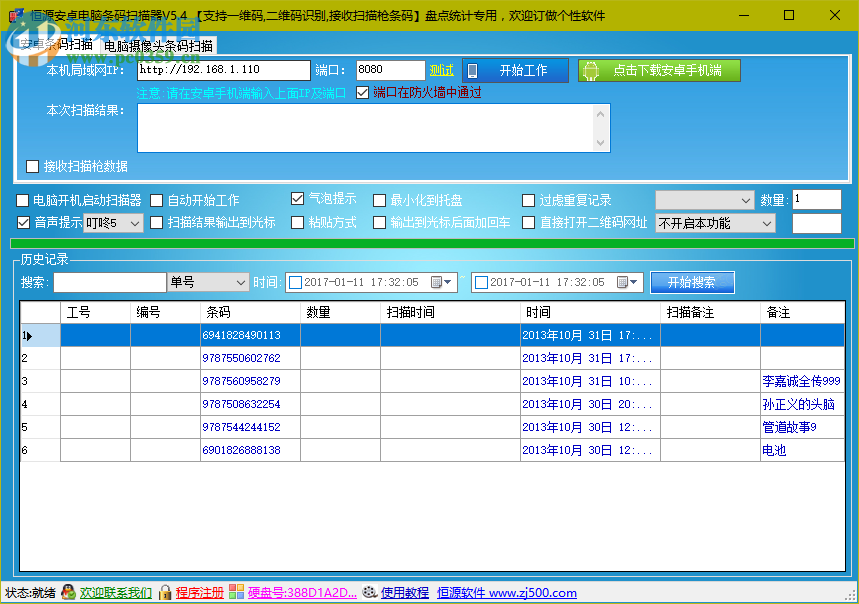Click input box beside 不开启本功能
Screen dimensions: 859x604
(x=816, y=223)
